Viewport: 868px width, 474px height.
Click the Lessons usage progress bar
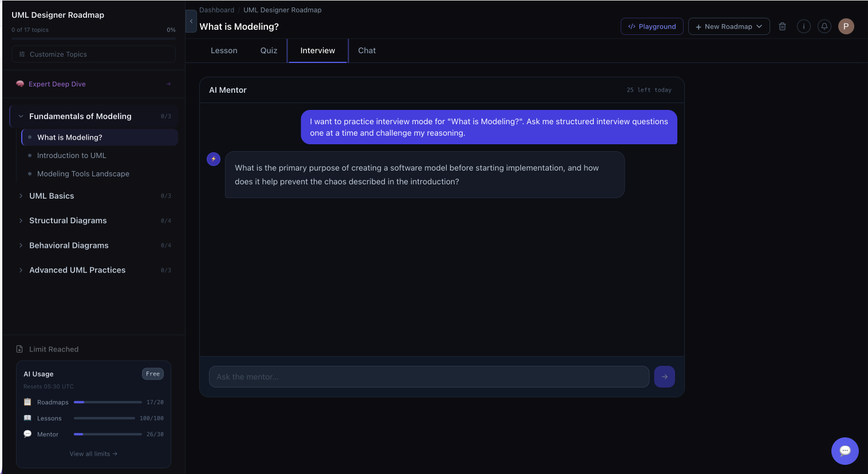pos(104,418)
